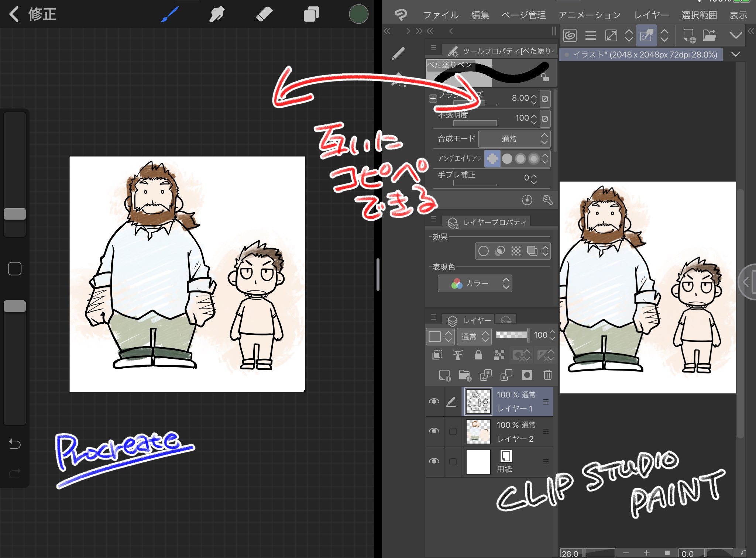Apply border effect in layer property

tap(483, 251)
